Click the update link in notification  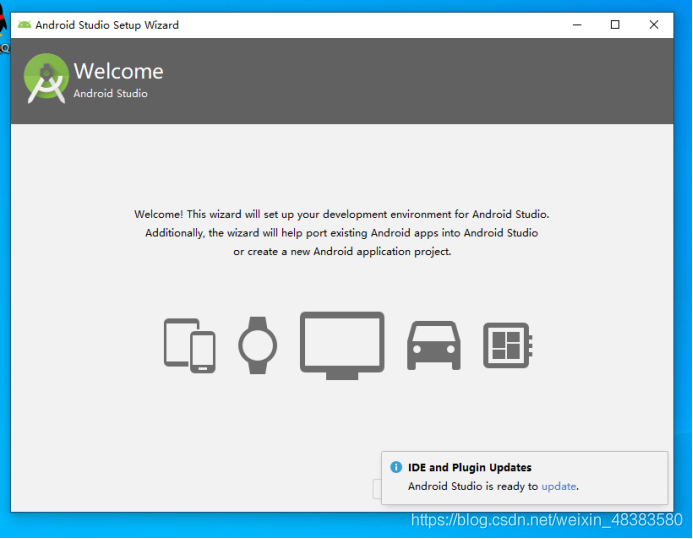(x=559, y=486)
